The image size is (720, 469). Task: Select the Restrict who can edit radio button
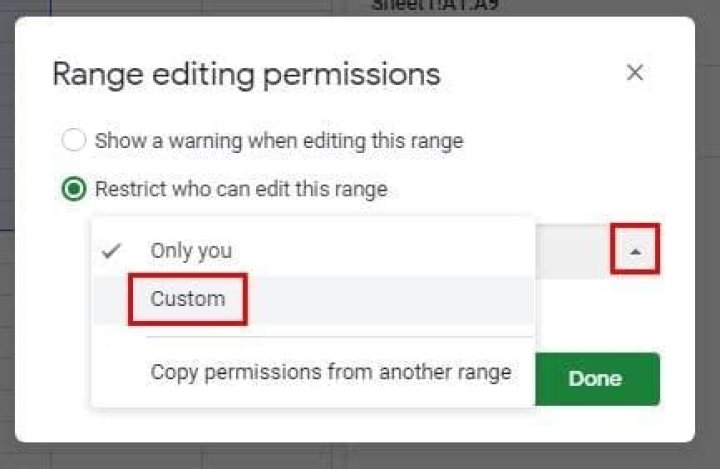click(74, 189)
